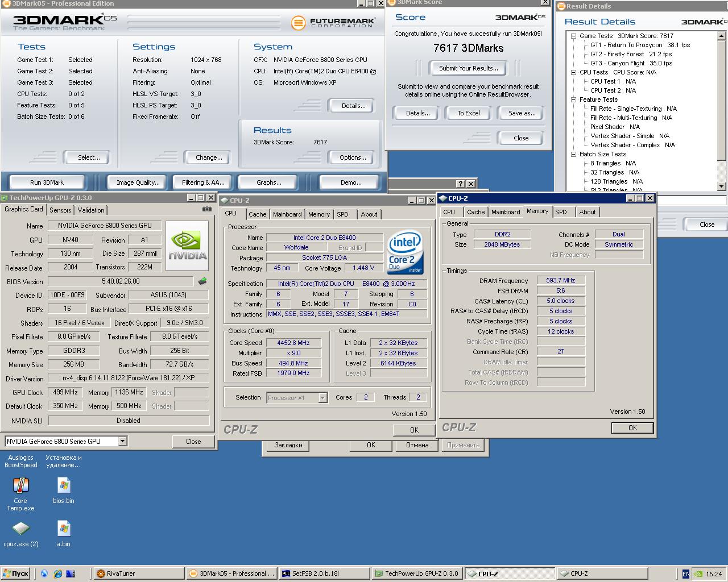Click Image Quality... button

tap(138, 182)
